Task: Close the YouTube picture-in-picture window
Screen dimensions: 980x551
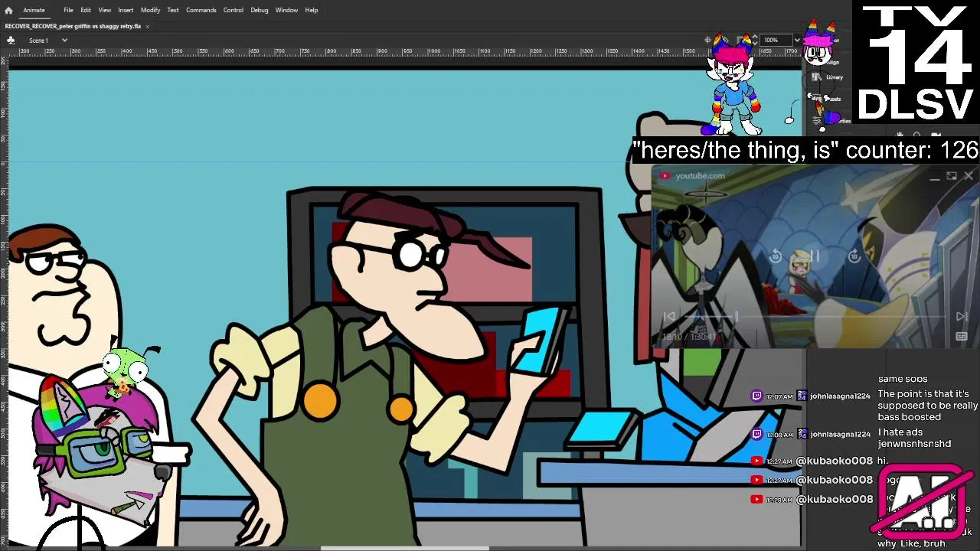Action: pyautogui.click(x=969, y=176)
